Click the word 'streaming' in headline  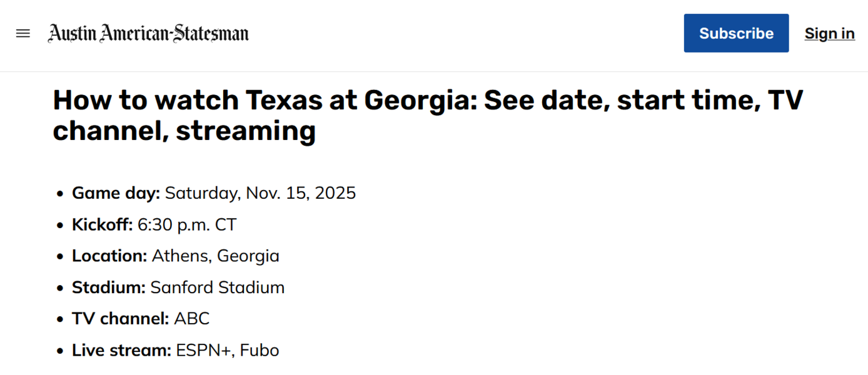[246, 131]
